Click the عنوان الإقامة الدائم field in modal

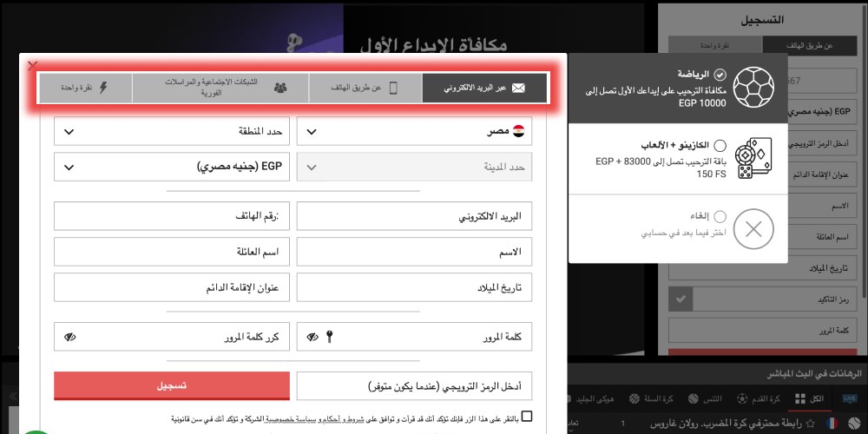pos(172,287)
